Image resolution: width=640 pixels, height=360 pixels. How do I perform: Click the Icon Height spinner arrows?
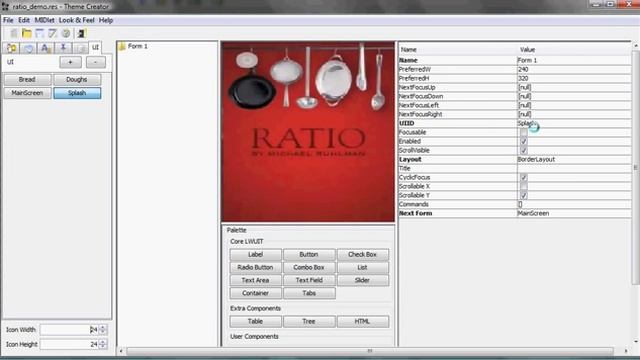(x=103, y=344)
